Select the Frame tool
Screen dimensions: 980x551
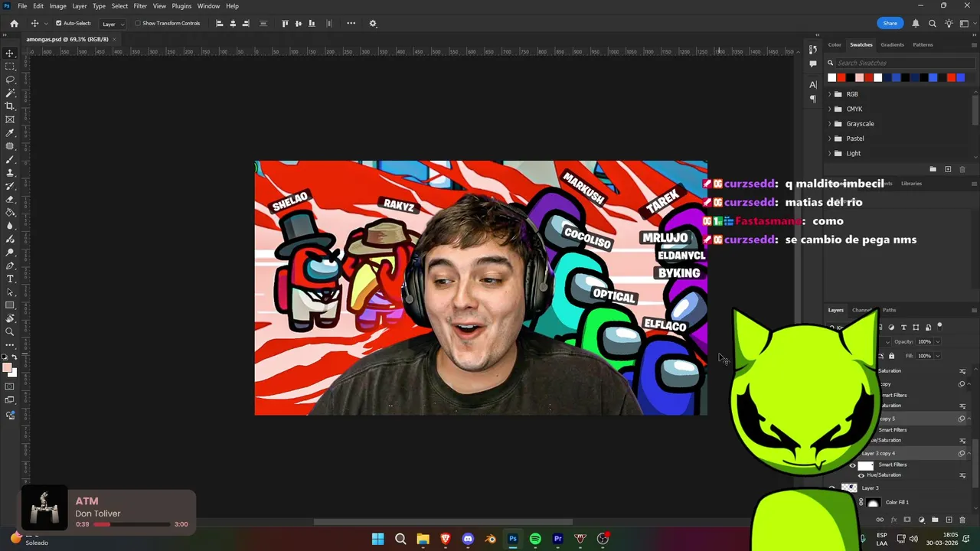(x=10, y=119)
